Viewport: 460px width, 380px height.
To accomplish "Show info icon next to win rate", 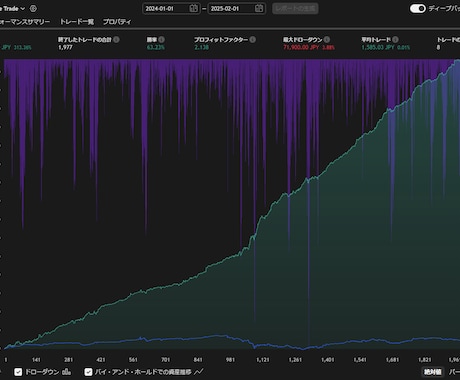I will pos(162,40).
